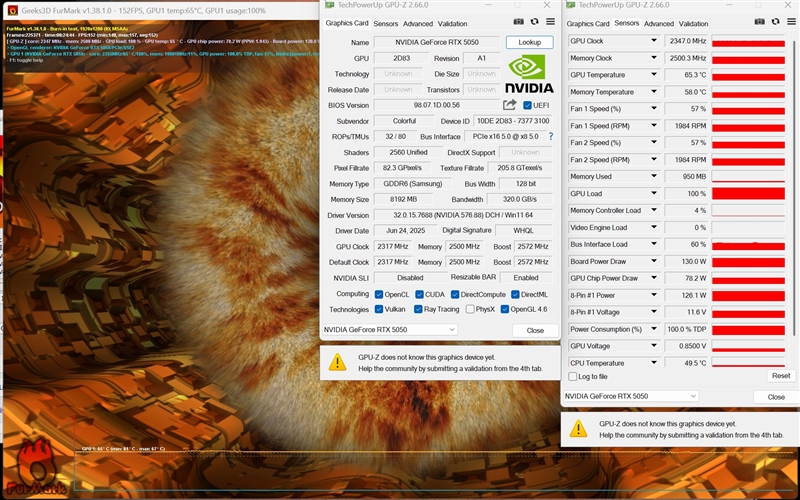Click the GPU-Z title bar icon of the Sensors window

tap(570, 5)
